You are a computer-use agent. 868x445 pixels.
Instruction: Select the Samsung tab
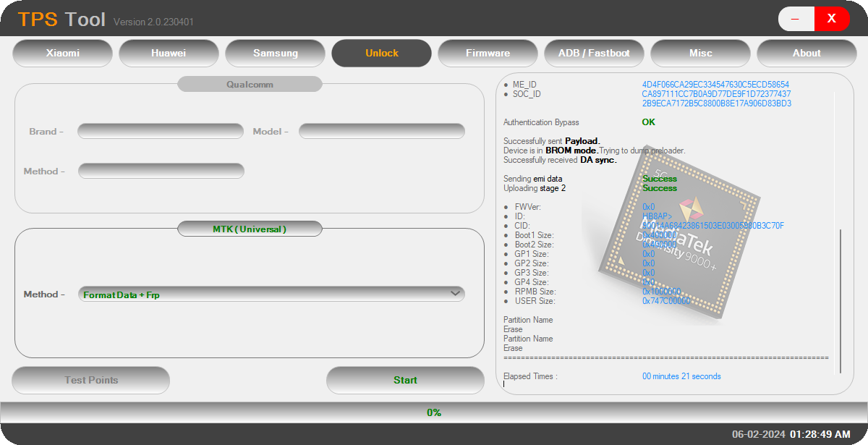coord(275,53)
